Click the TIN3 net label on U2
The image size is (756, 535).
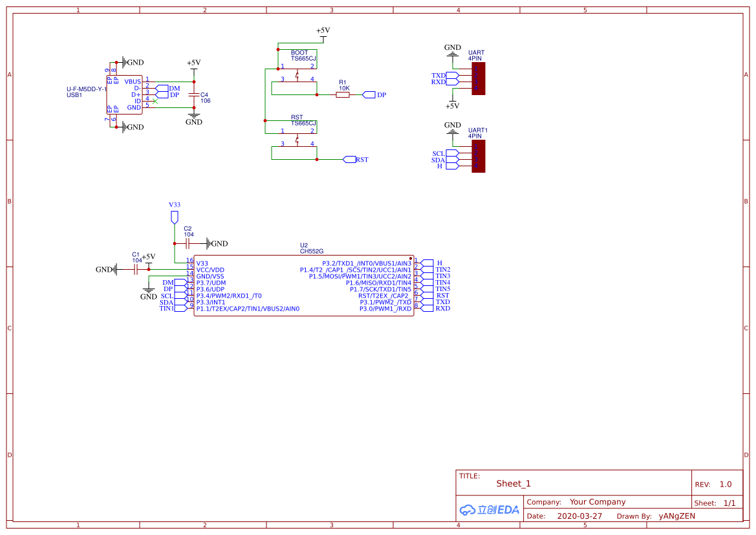click(442, 276)
